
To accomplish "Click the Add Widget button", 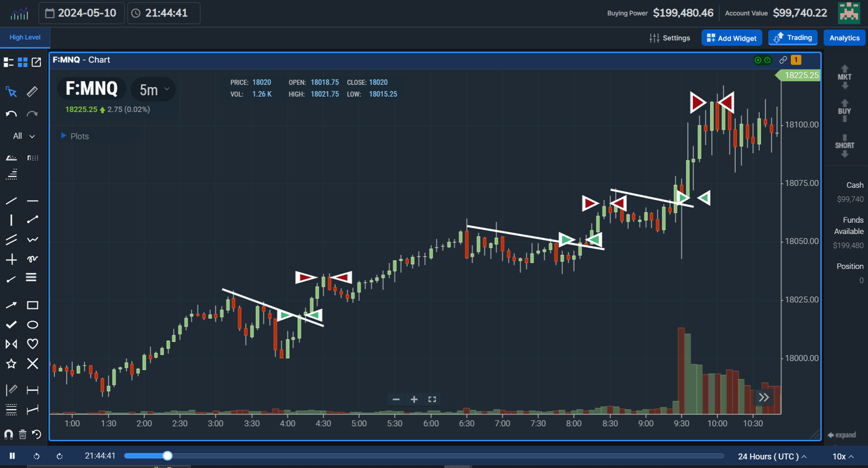I will (x=731, y=37).
